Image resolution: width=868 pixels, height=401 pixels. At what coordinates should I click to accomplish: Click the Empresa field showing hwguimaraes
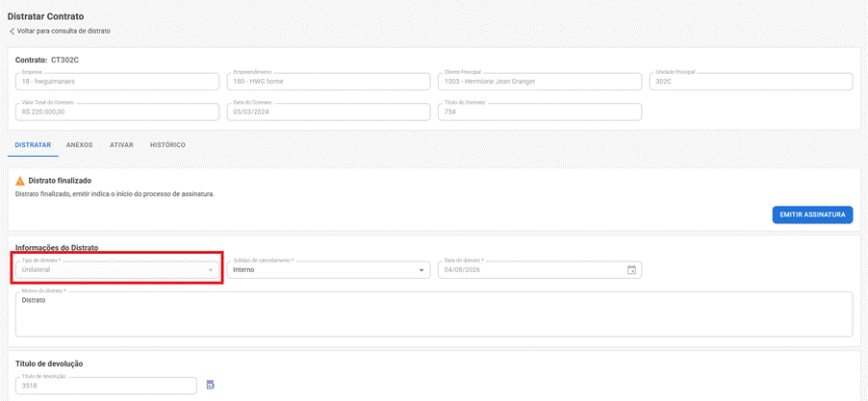click(x=117, y=82)
